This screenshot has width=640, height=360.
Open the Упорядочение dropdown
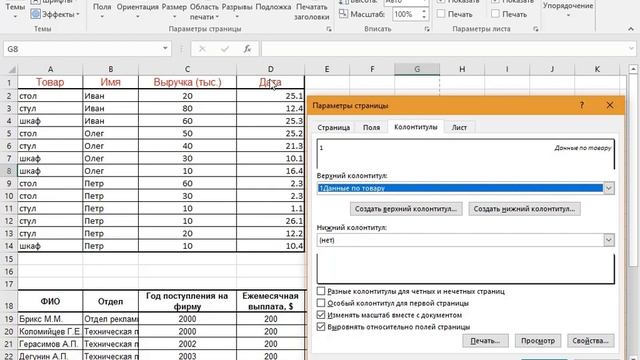(x=568, y=10)
